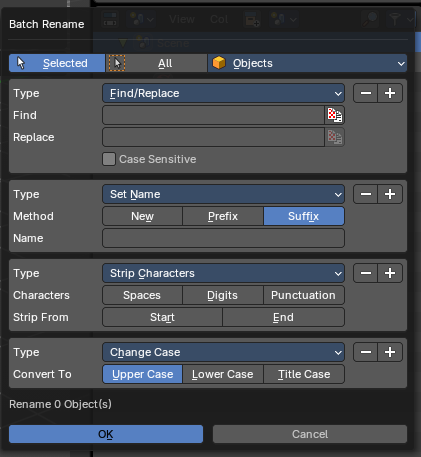Add action after Strip Characters with plus
This screenshot has width=421, height=457.
(390, 273)
